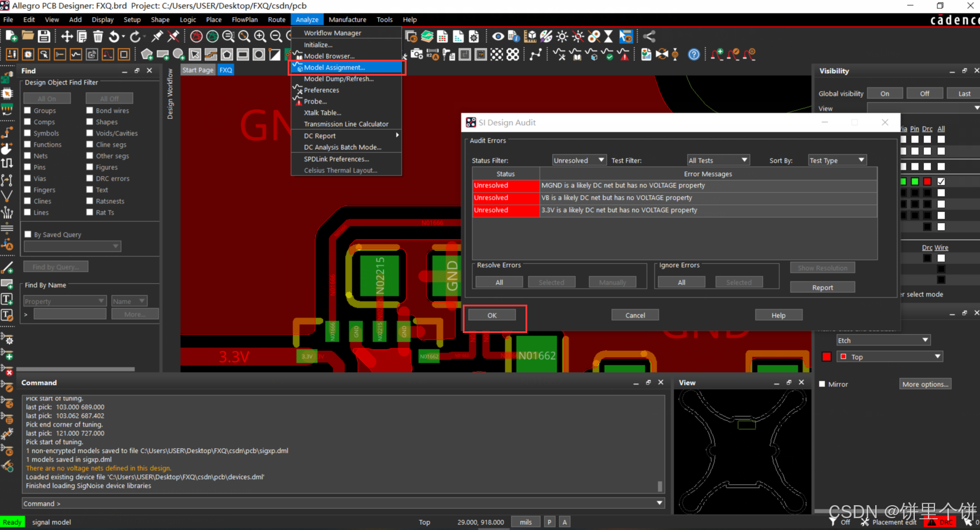Image resolution: width=980 pixels, height=530 pixels.
Task: Click the Copy tool icon
Action: [x=82, y=36]
